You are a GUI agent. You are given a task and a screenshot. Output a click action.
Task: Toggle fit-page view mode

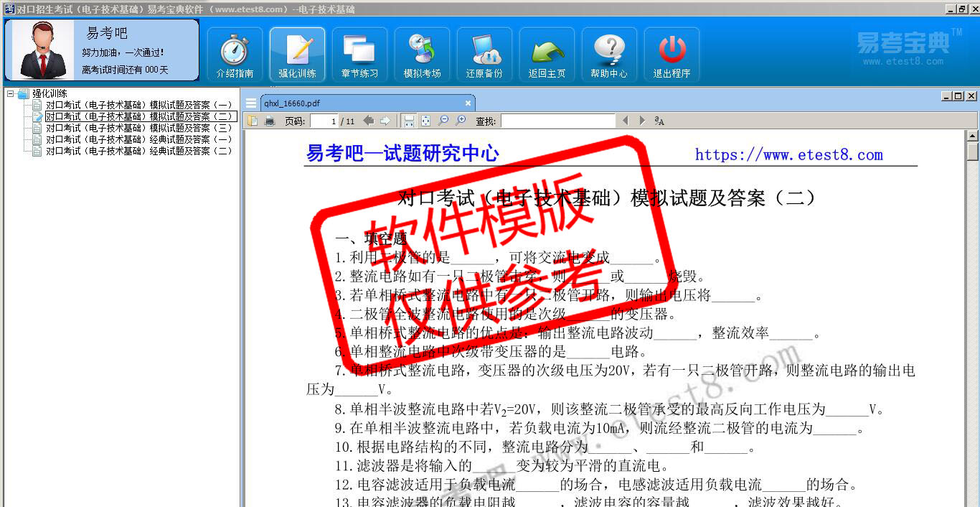425,121
